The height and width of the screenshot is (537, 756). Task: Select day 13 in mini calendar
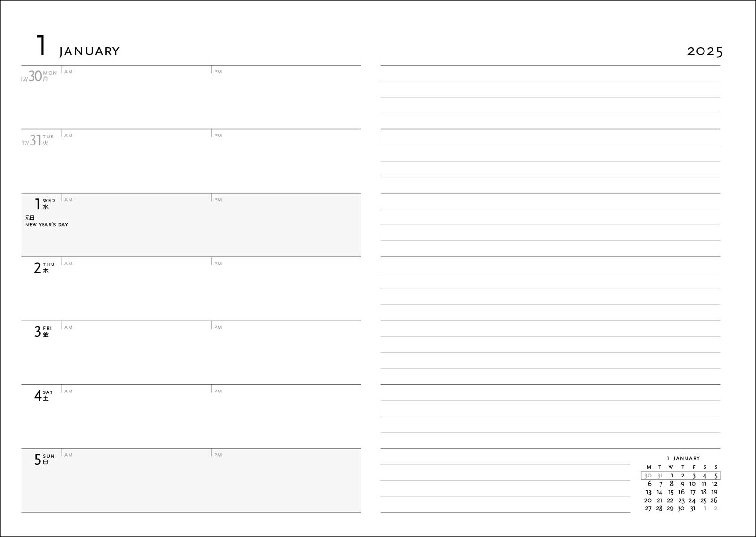click(648, 492)
